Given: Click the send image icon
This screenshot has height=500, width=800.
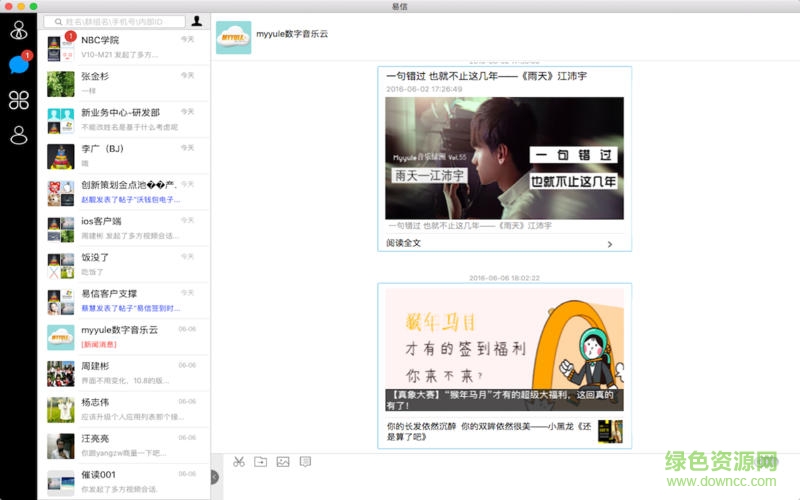Looking at the screenshot, I should coord(283,461).
